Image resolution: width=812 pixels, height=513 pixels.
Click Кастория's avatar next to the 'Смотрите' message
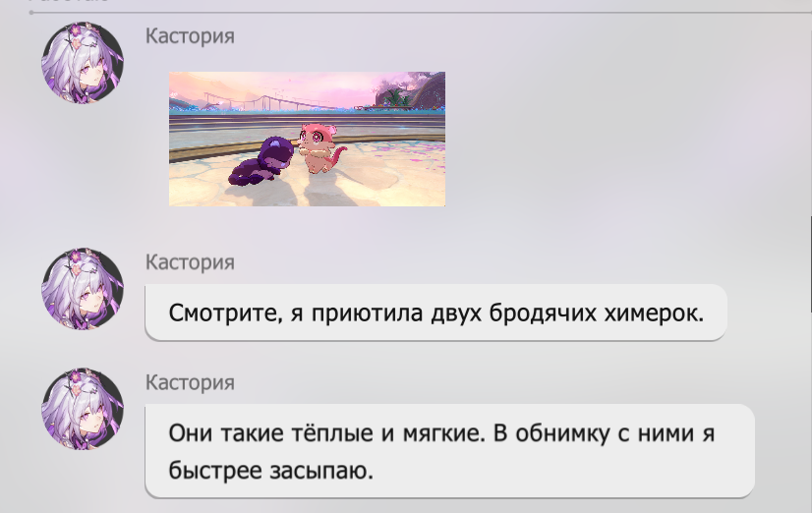click(x=83, y=289)
